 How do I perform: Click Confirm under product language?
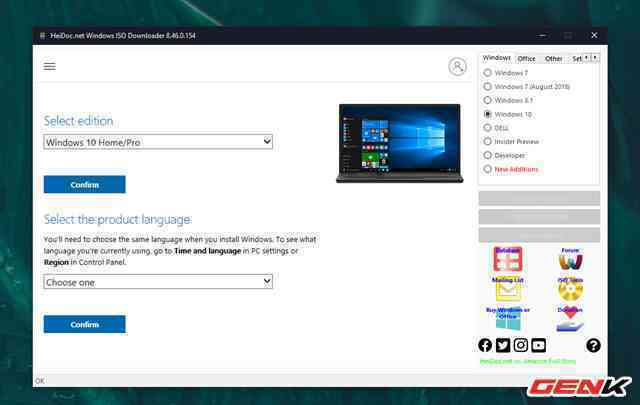click(84, 324)
